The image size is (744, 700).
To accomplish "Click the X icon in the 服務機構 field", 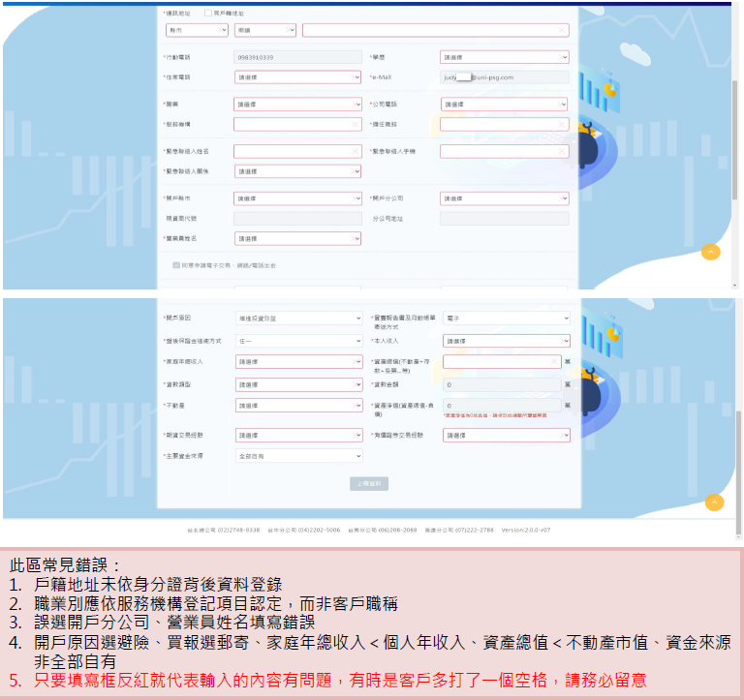I will click(x=354, y=124).
